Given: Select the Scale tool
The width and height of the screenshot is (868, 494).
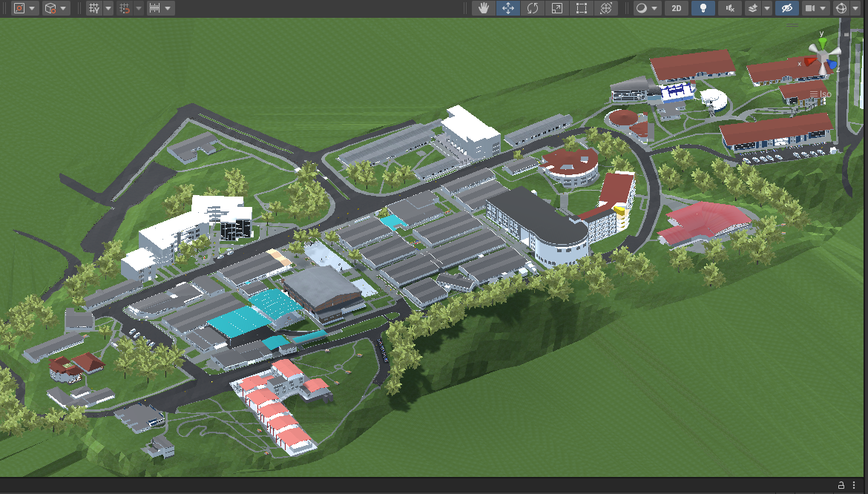Looking at the screenshot, I should pos(557,8).
